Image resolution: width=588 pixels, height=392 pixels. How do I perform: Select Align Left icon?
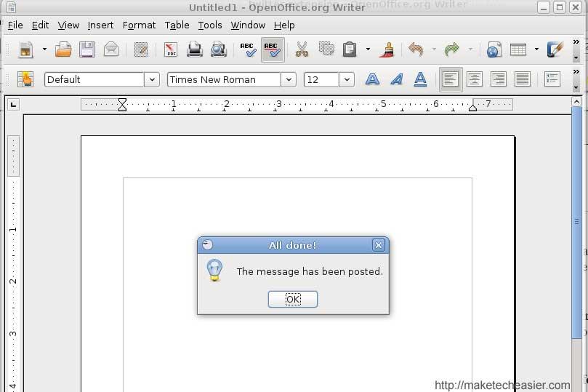point(451,79)
